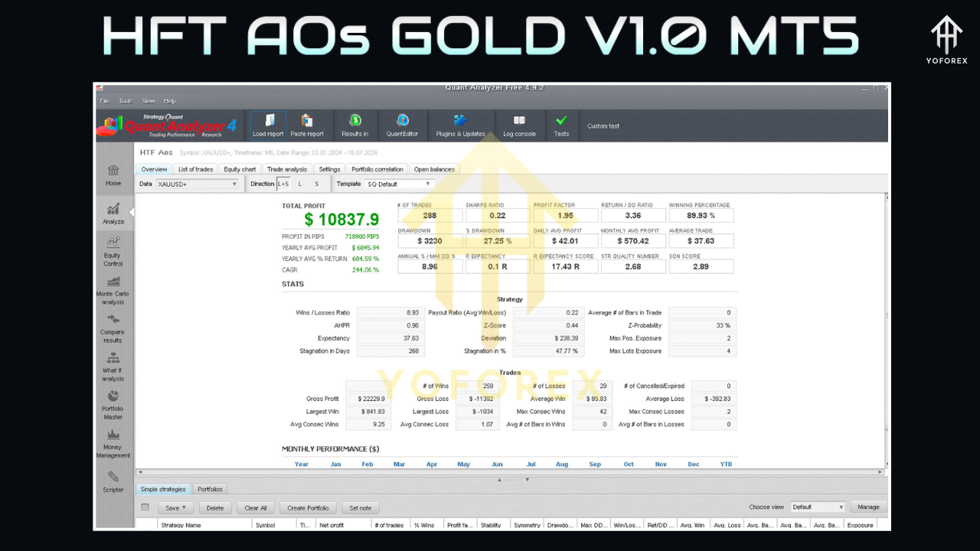Run Tests from the toolbar
The width and height of the screenshot is (980, 551).
coord(561,125)
